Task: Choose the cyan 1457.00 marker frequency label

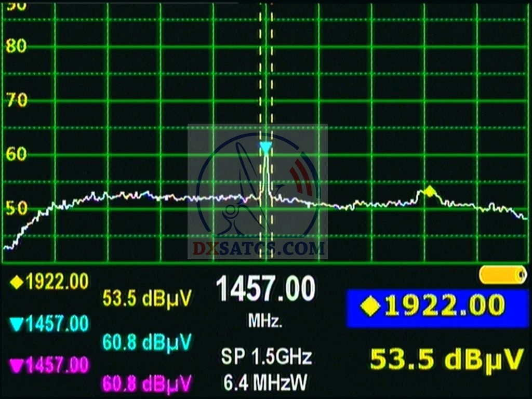Action: 56,324
